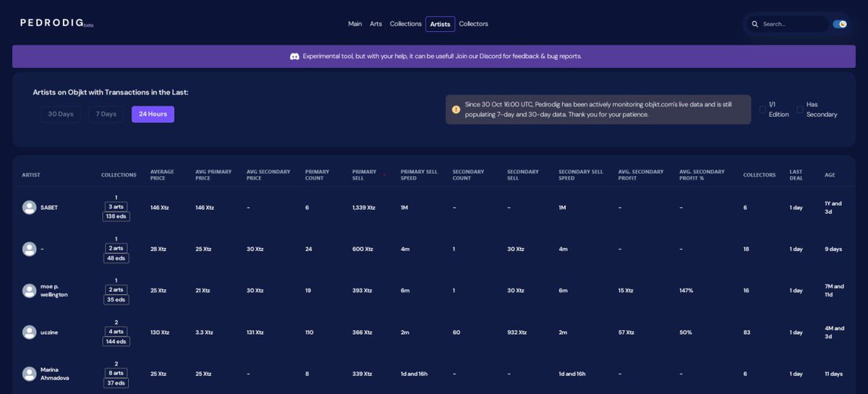Click the Discord icon in the banner

tap(294, 56)
